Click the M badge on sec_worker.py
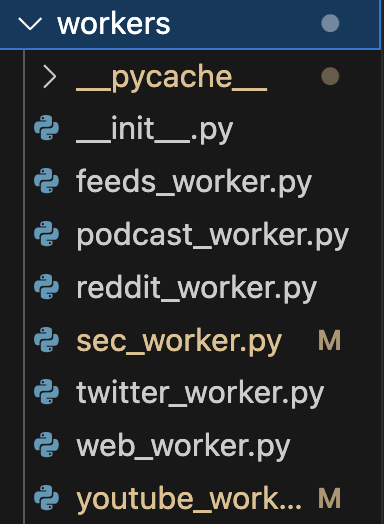 [x=330, y=340]
